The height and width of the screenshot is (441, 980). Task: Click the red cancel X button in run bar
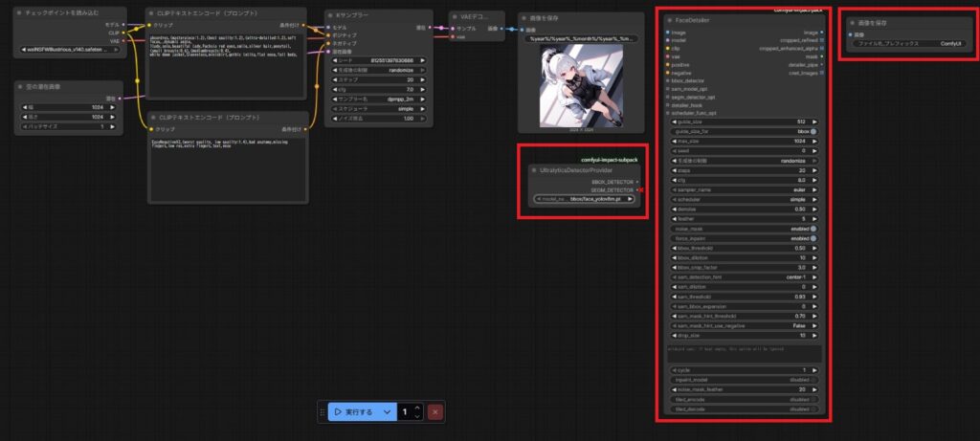click(x=435, y=411)
